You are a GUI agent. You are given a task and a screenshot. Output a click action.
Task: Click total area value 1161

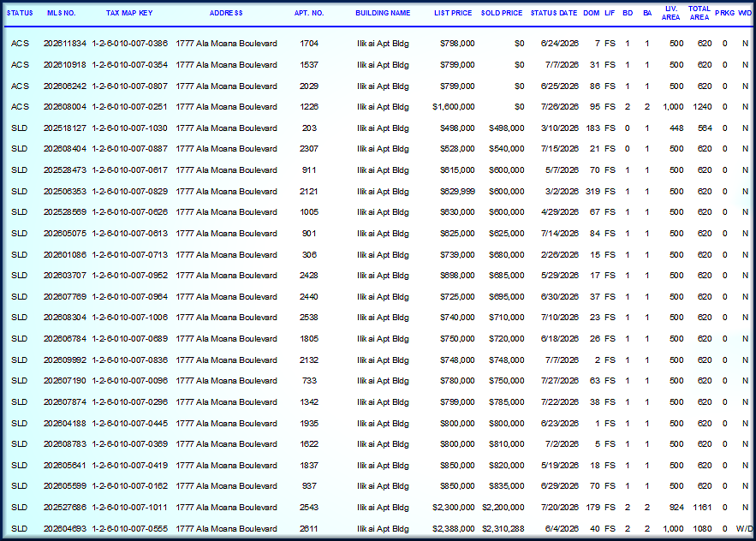[702, 508]
